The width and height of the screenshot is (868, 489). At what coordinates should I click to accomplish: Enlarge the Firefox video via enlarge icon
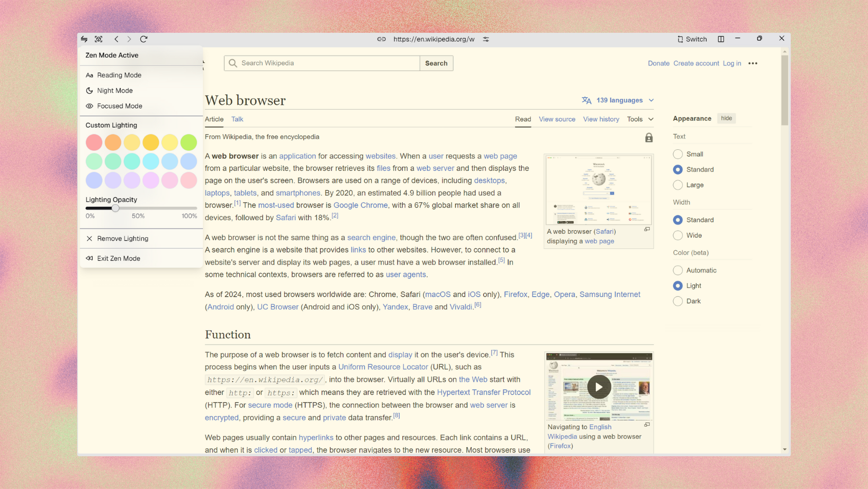pos(647,424)
